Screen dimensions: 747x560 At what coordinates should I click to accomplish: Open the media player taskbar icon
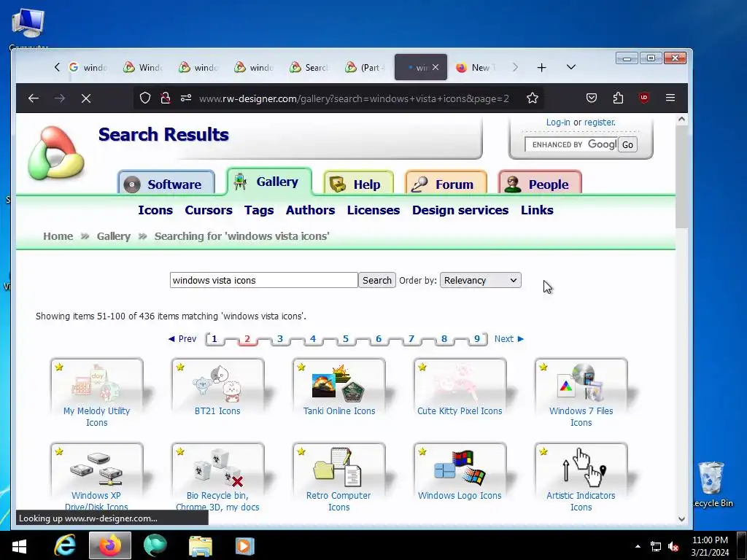[244, 545]
